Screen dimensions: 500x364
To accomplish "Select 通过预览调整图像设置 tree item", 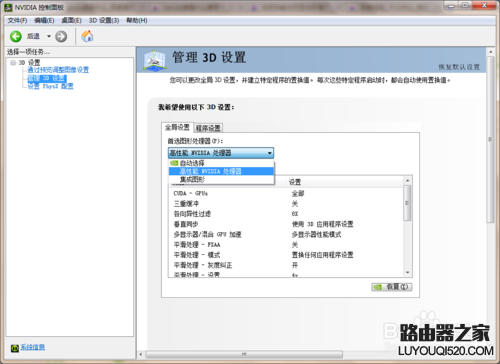I will click(58, 70).
